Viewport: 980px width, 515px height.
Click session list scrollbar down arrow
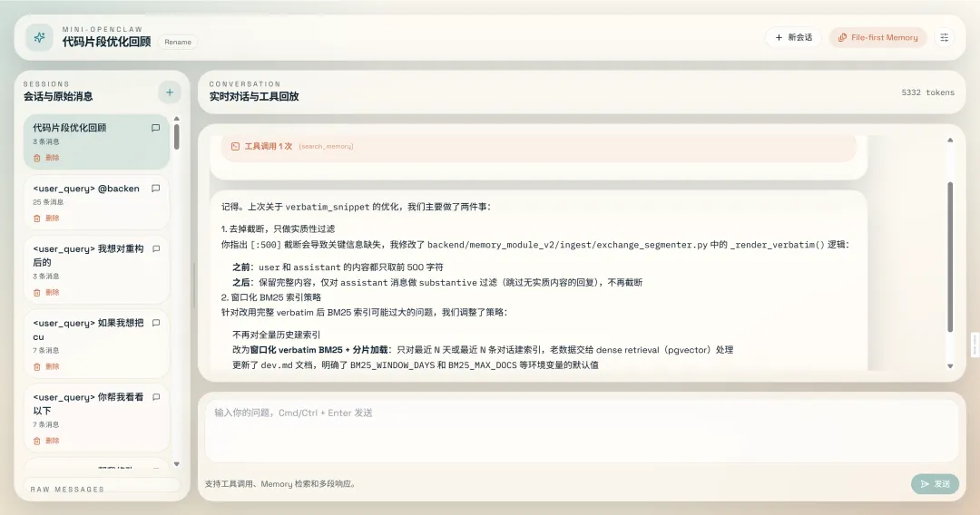coord(177,464)
